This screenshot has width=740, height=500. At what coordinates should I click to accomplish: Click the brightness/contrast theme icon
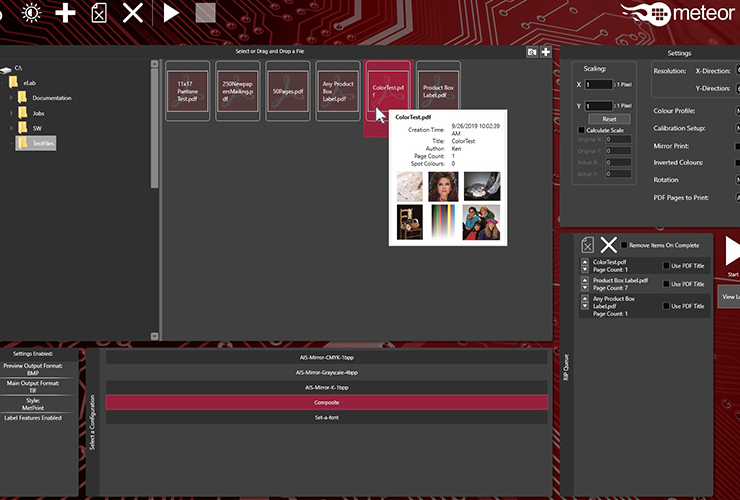point(31,13)
